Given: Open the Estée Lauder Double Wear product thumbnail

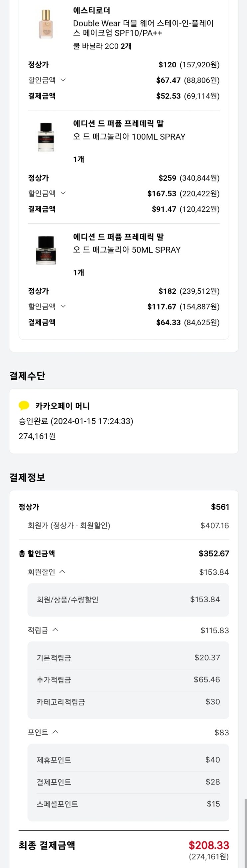Looking at the screenshot, I should (x=46, y=24).
